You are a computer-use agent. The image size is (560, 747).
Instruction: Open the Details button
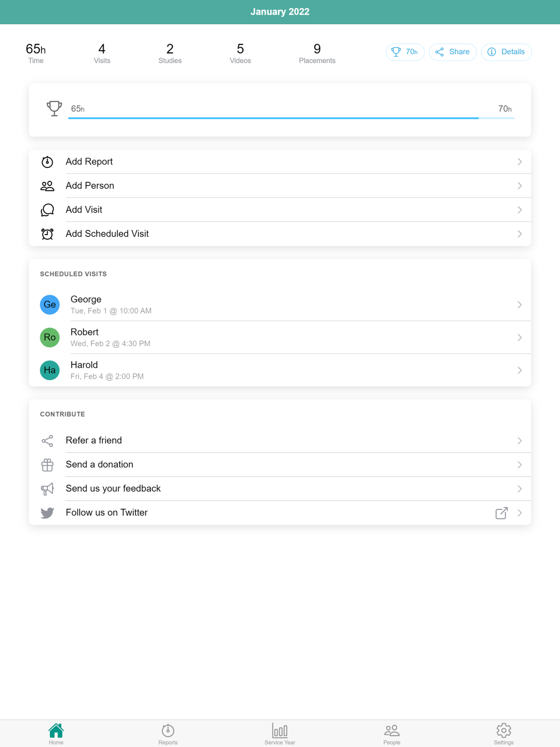point(506,52)
